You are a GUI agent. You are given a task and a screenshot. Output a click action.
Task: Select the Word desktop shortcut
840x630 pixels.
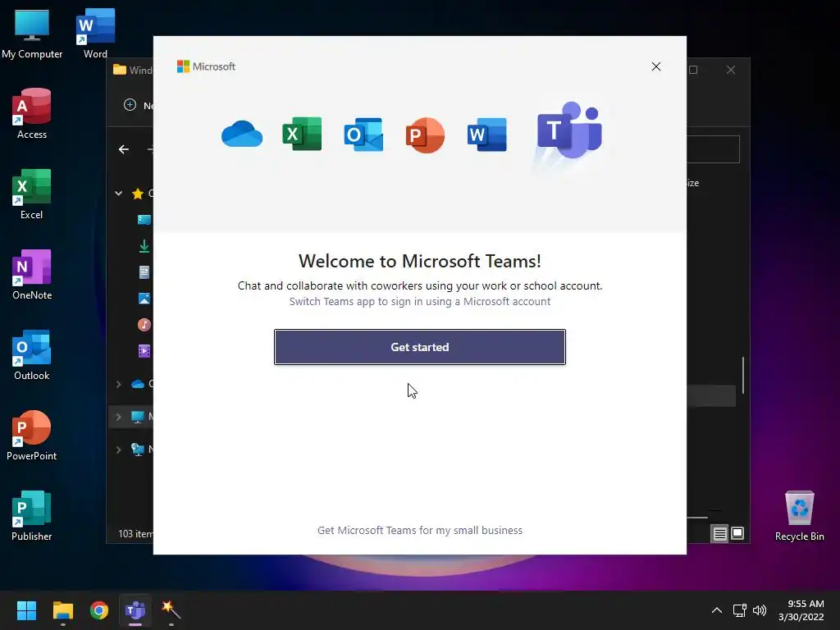point(95,34)
